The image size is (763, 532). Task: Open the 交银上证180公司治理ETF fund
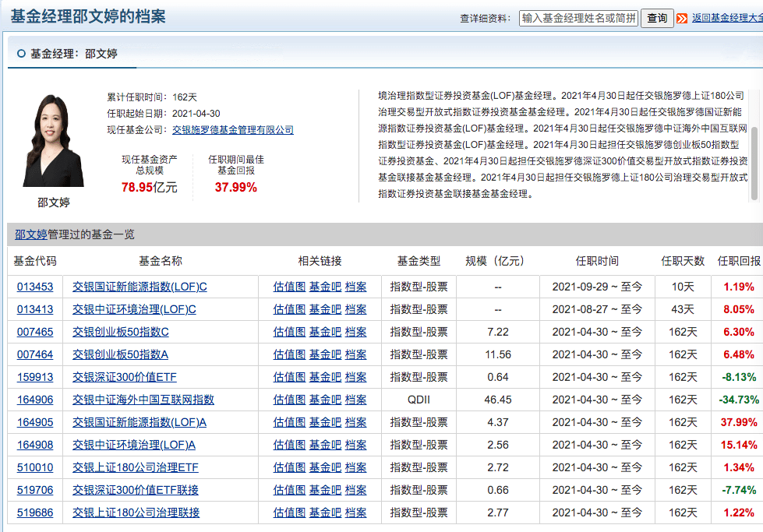(136, 468)
